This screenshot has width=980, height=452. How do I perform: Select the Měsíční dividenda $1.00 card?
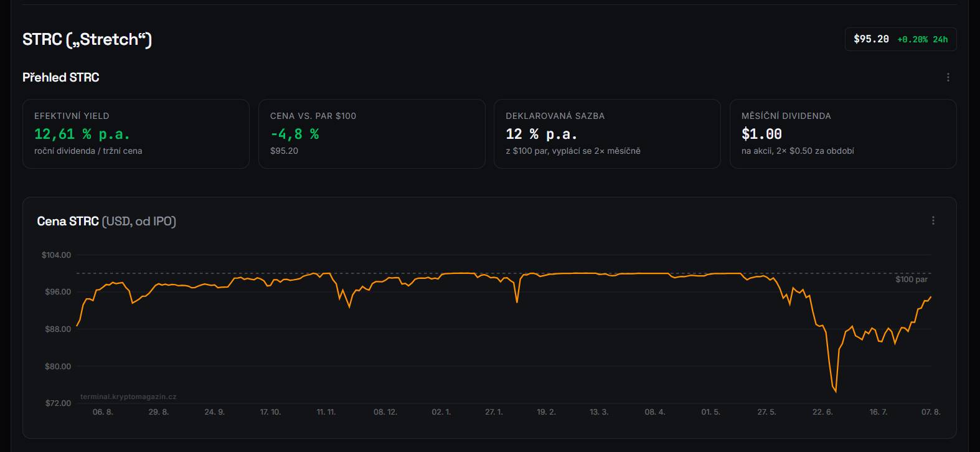click(x=843, y=134)
